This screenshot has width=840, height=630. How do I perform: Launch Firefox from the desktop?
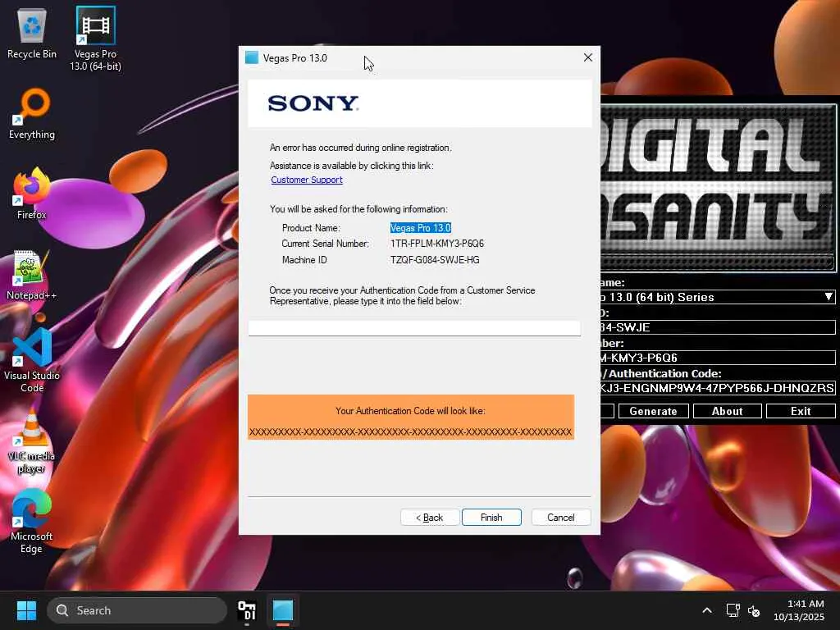point(32,194)
